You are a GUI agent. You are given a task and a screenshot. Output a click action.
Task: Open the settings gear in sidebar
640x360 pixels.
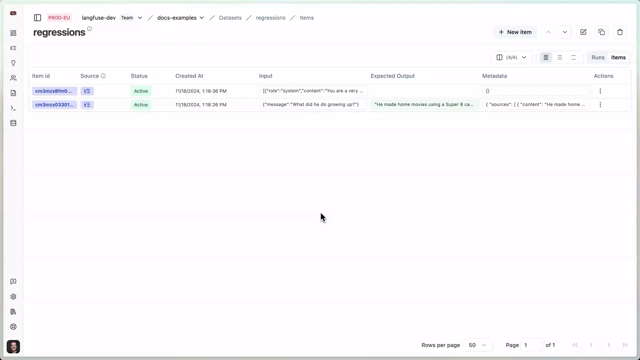pos(13,297)
